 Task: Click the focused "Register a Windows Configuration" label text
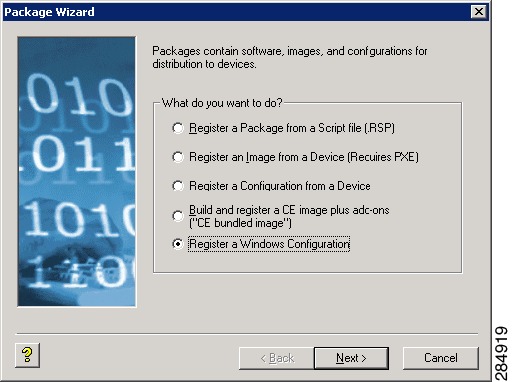point(269,244)
